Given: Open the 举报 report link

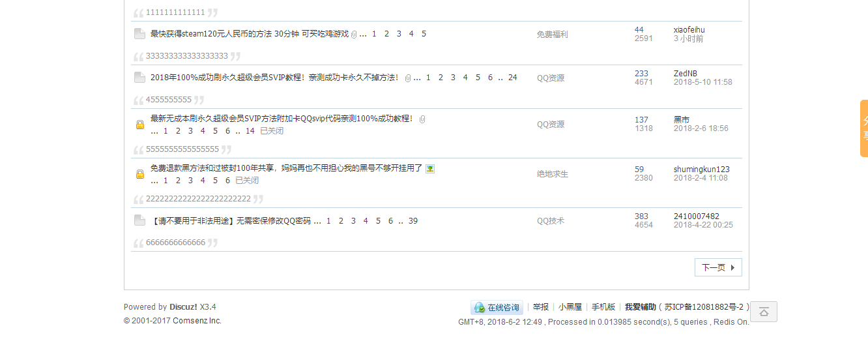Looking at the screenshot, I should coord(541,307).
